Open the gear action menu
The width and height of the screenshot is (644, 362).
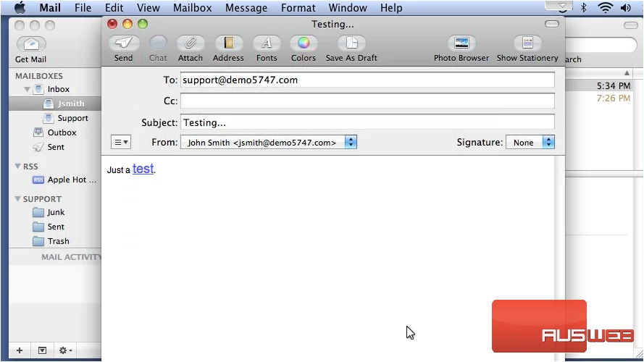click(x=65, y=350)
